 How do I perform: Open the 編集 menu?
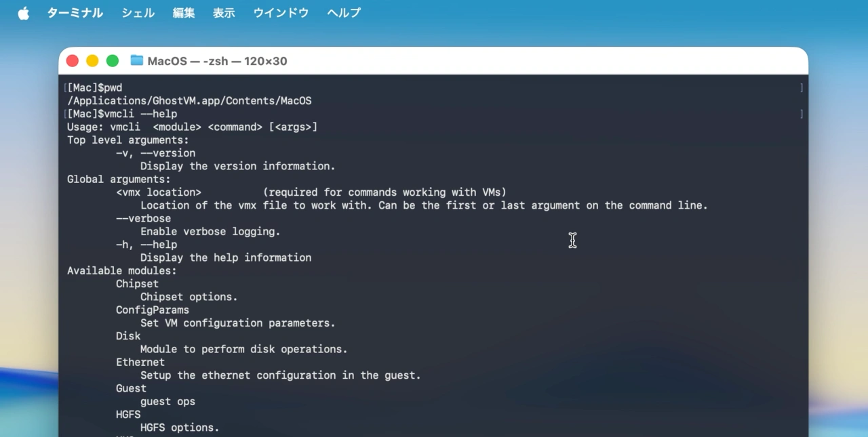[x=184, y=13]
